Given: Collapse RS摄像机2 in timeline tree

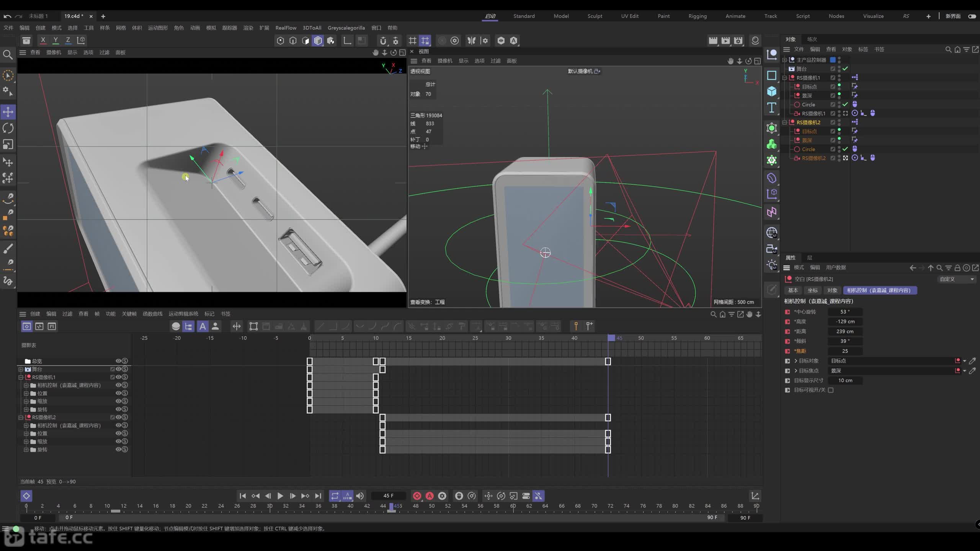Looking at the screenshot, I should coord(21,417).
